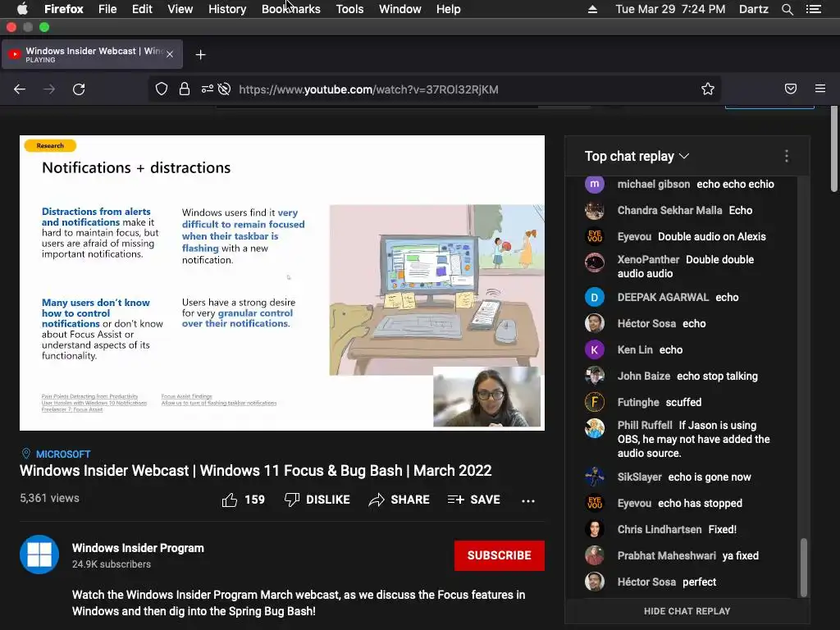Click the 24.9K subscribers text
Viewport: 840px width, 630px height.
point(112,564)
